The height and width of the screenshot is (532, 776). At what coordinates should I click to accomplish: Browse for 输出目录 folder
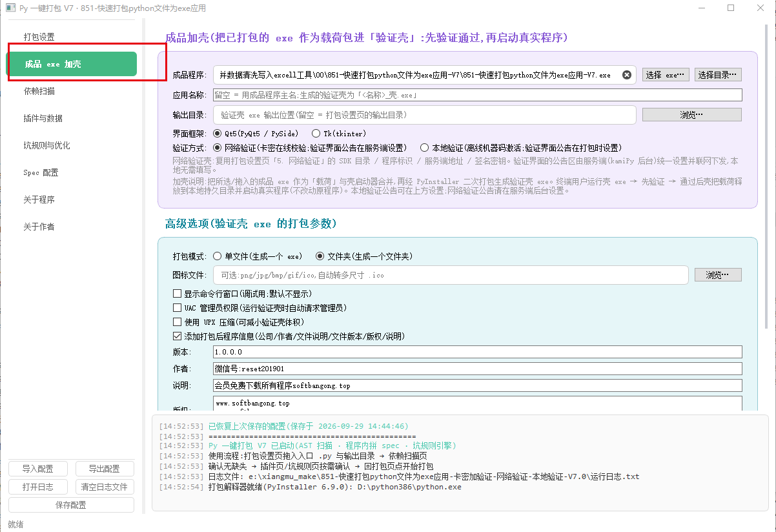coord(691,115)
